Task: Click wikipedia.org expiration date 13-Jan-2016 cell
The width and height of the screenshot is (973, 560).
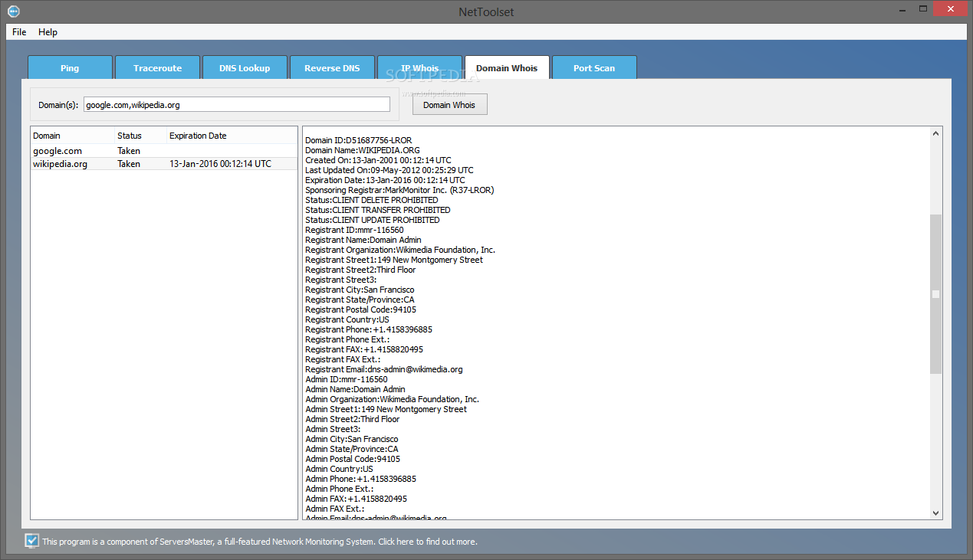Action: pos(220,164)
